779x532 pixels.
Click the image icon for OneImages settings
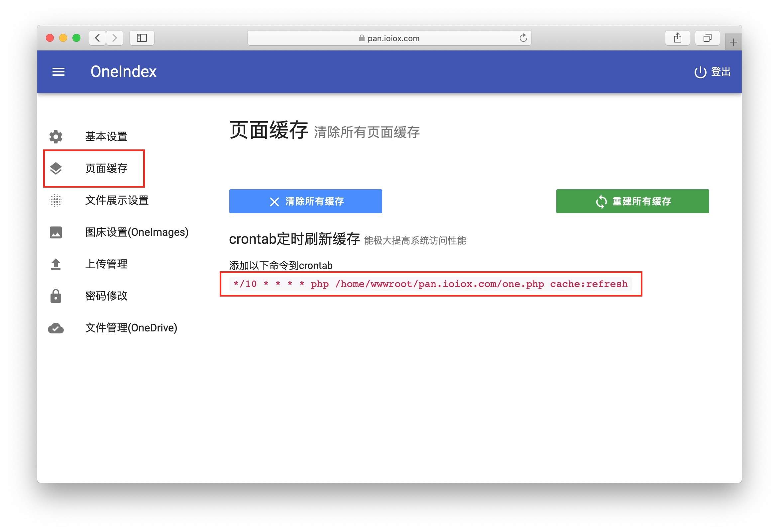click(56, 232)
